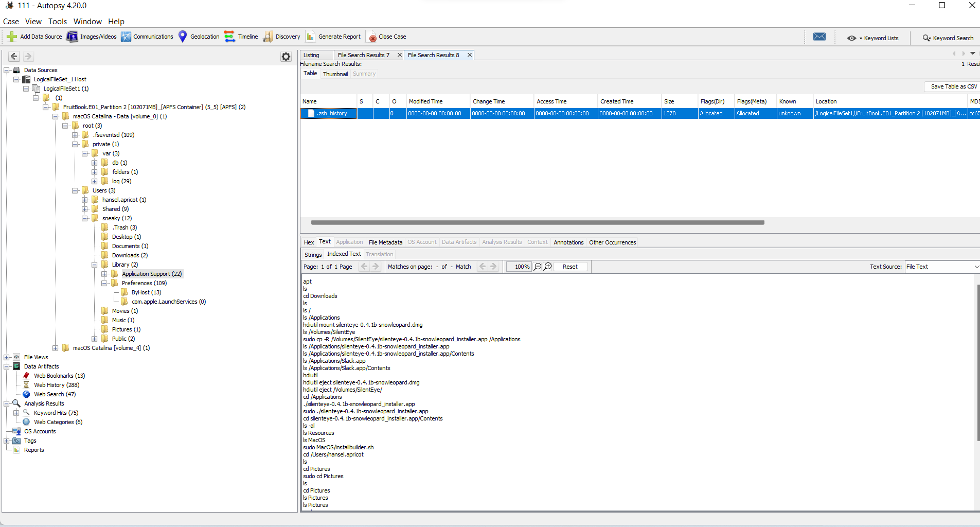
Task: Open the Communications tool
Action: coord(147,37)
